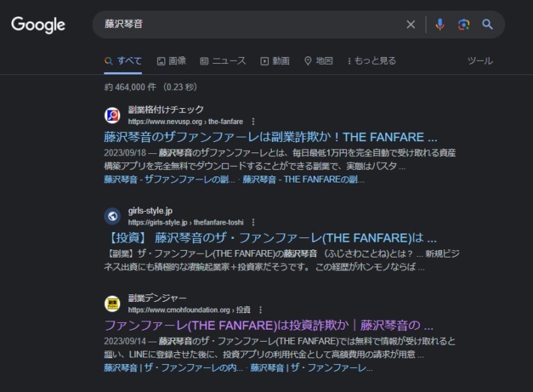This screenshot has width=533, height=392.
Task: Open the Google logo homepage link
Action: 38,25
